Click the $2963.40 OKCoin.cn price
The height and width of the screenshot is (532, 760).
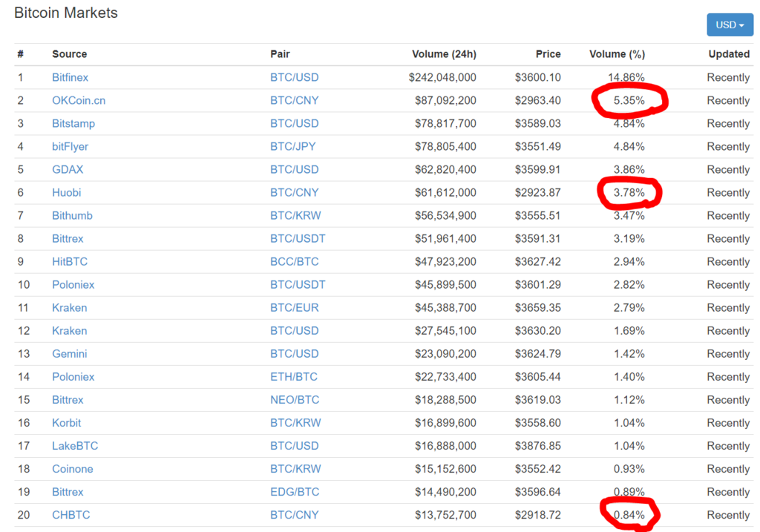(x=538, y=100)
